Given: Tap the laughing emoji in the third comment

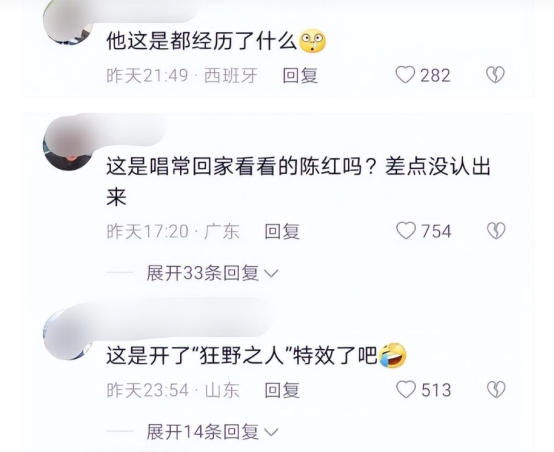Looking at the screenshot, I should coord(393,356).
